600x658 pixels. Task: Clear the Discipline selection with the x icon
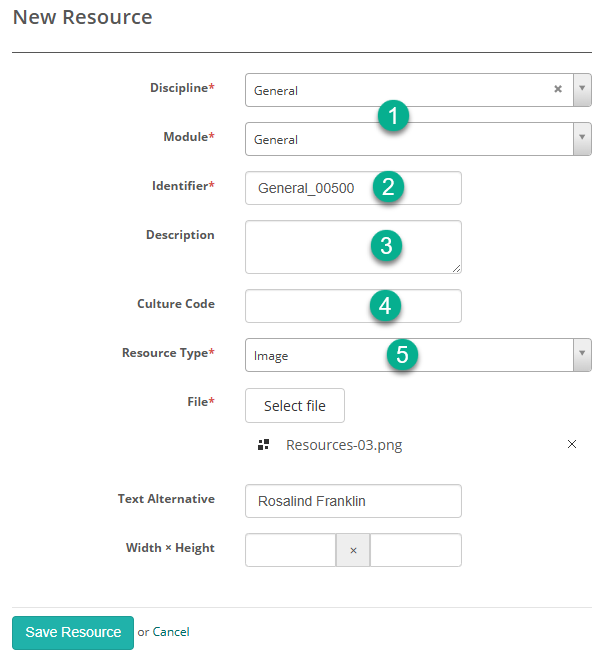click(x=558, y=89)
